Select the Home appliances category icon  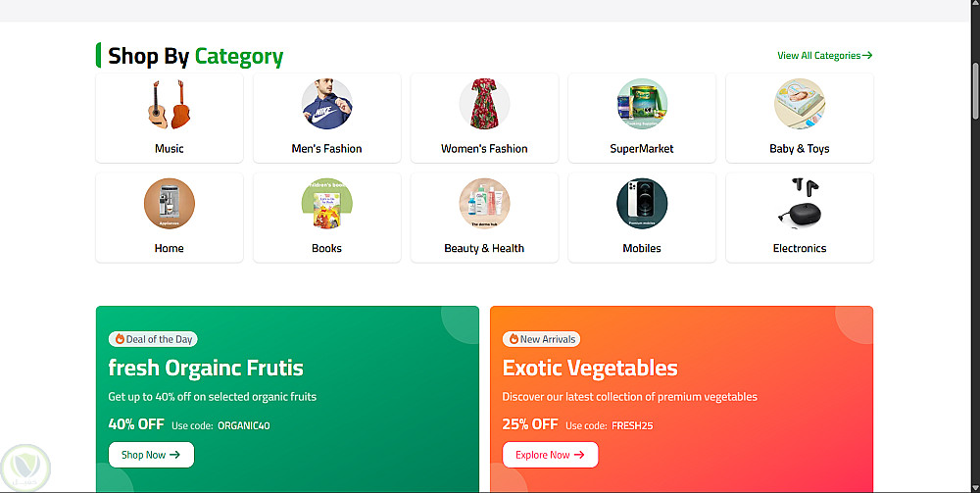[170, 204]
